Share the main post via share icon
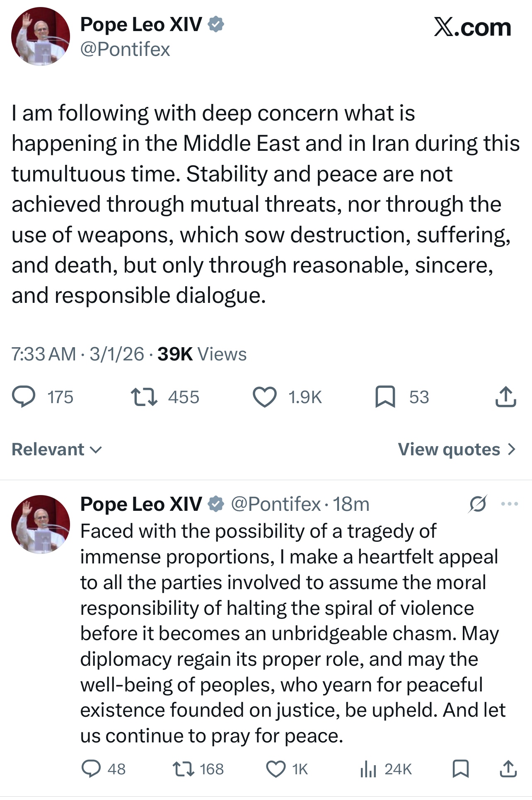This screenshot has height=800, width=532. pos(505,396)
